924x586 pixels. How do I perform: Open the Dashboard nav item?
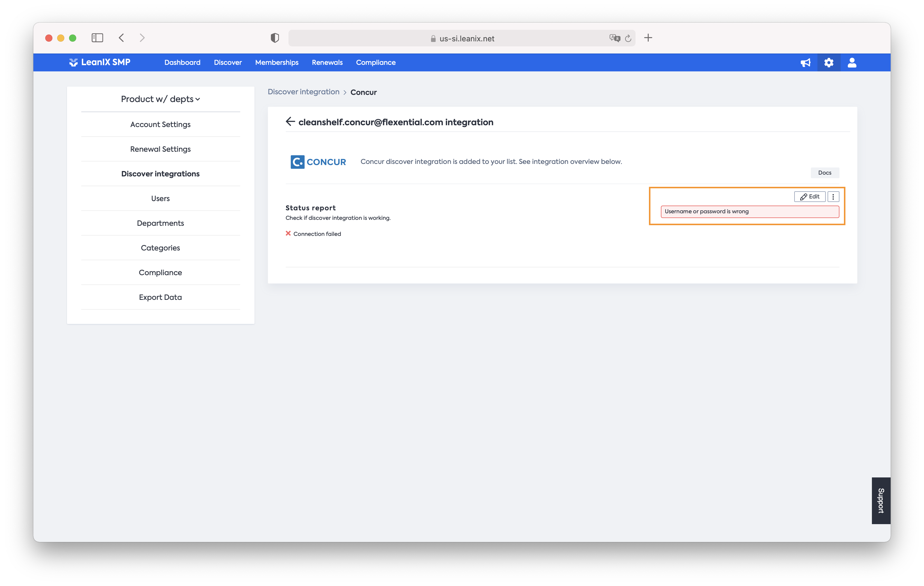point(182,62)
